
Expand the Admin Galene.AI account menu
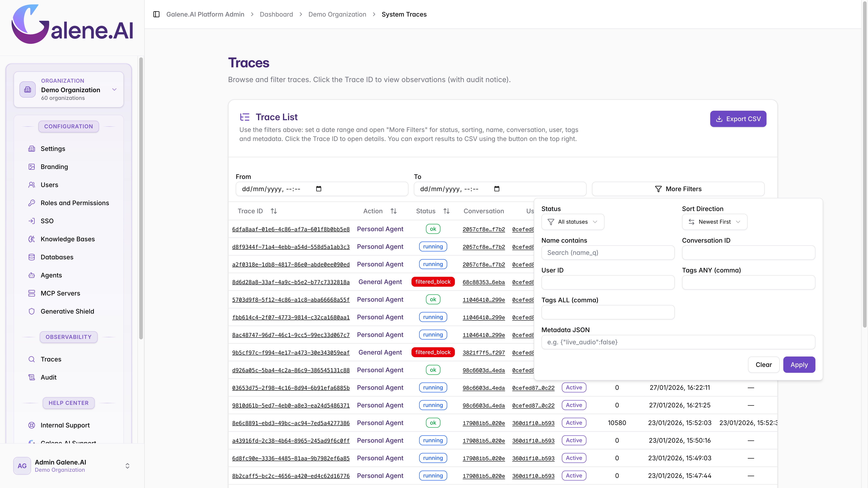coord(127,466)
